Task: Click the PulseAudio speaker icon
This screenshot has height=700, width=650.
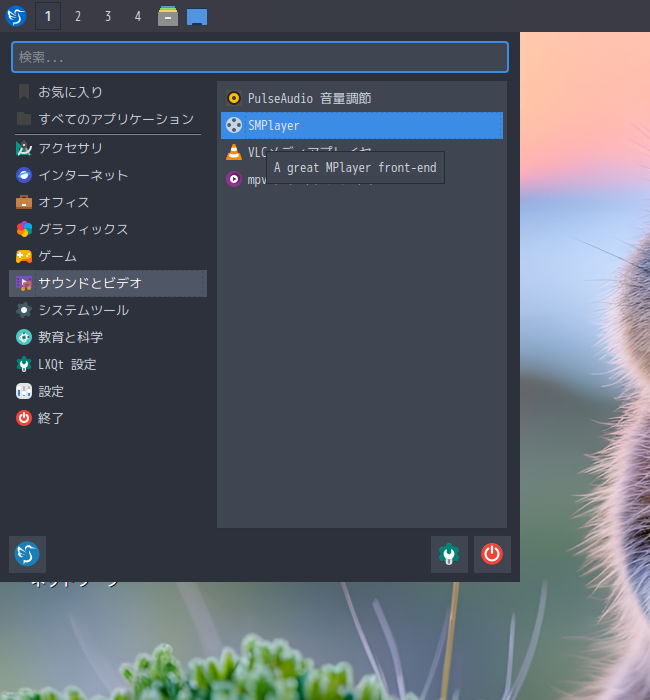Action: pos(234,98)
